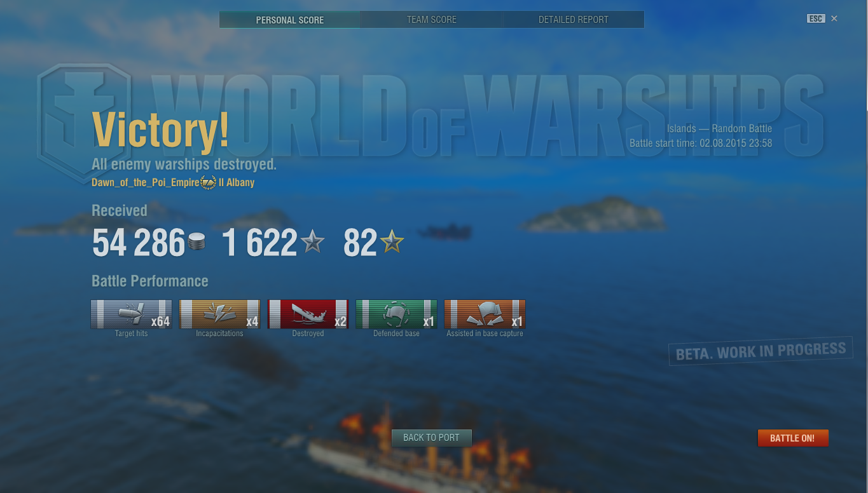
Task: Click the Defended base ribbon icon
Action: pos(396,314)
